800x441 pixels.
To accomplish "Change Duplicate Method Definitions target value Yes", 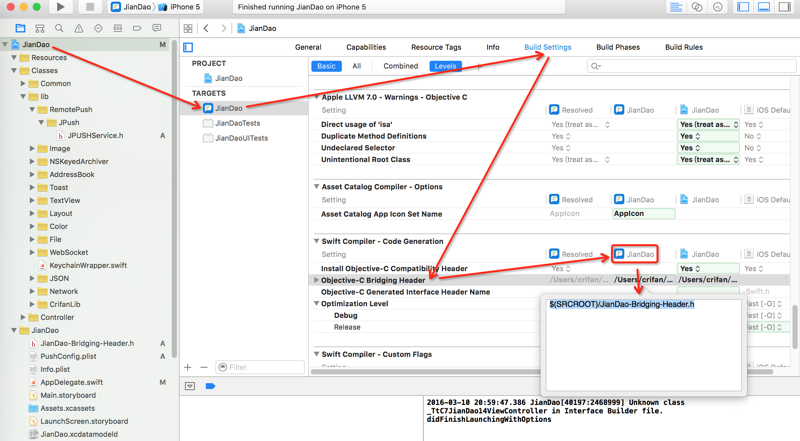I will pos(708,136).
